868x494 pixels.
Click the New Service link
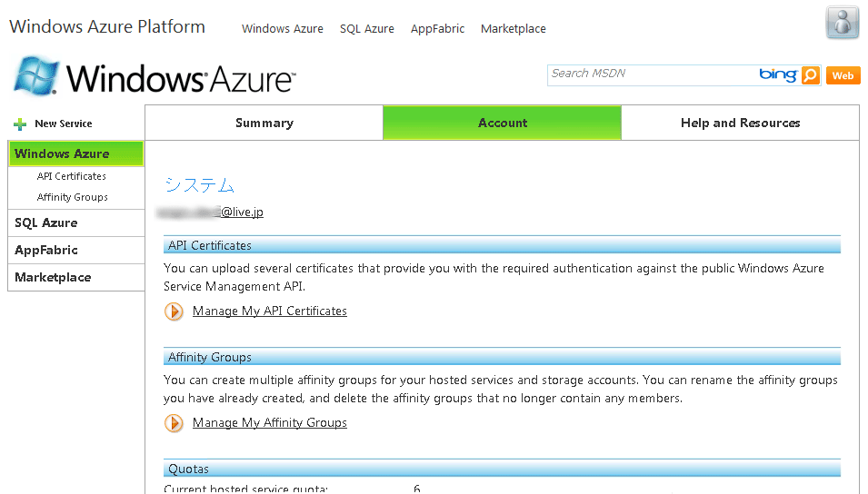(x=63, y=123)
